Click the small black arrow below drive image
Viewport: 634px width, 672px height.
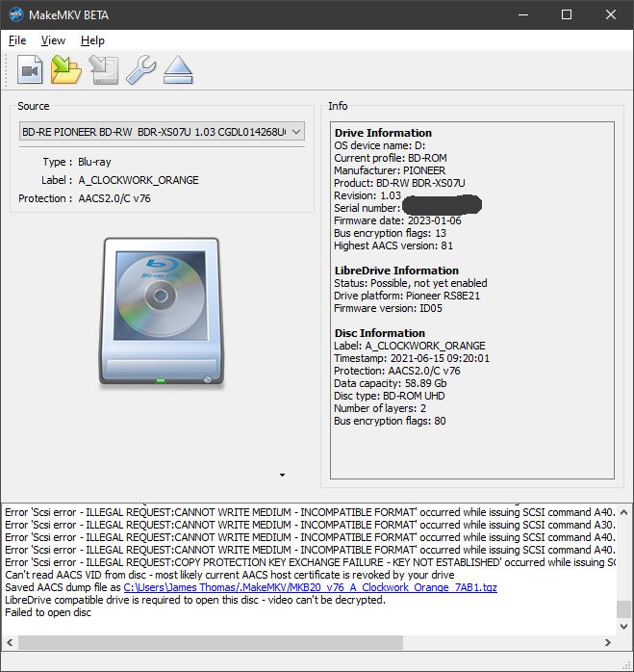[282, 475]
